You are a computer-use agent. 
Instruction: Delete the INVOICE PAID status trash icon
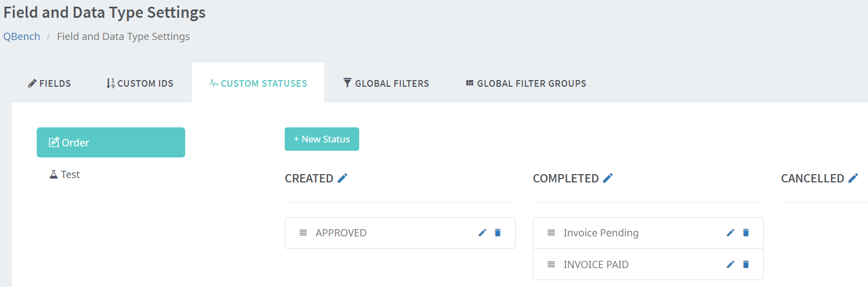pos(746,264)
